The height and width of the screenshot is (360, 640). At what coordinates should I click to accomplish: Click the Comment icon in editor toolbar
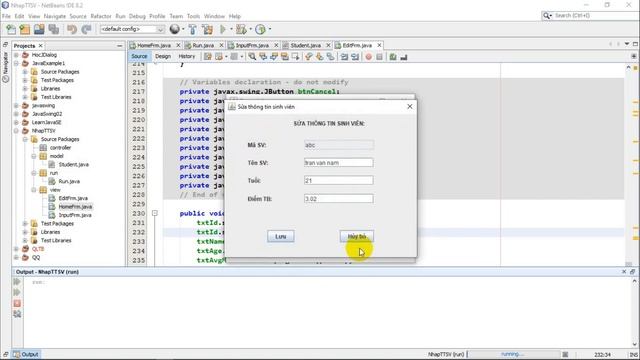point(393,57)
